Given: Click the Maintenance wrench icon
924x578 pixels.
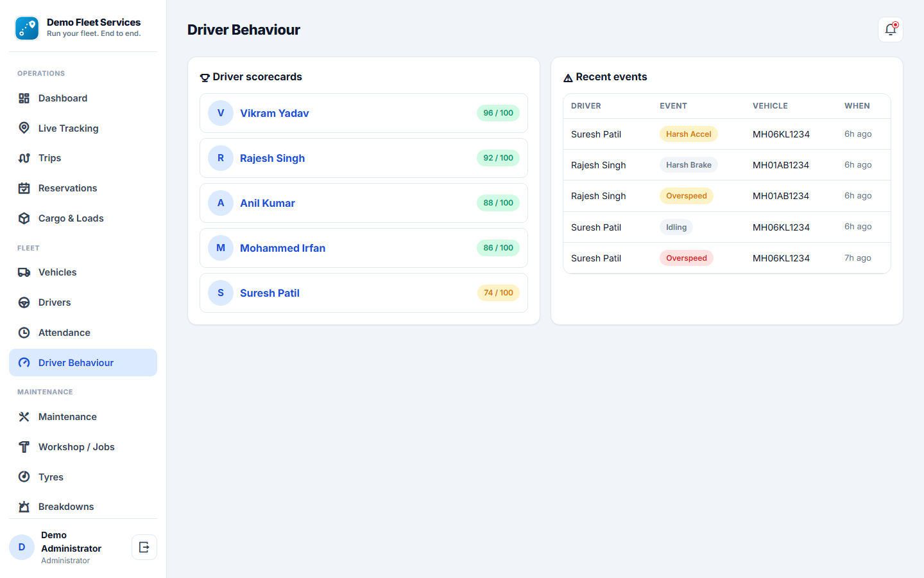Looking at the screenshot, I should [24, 417].
